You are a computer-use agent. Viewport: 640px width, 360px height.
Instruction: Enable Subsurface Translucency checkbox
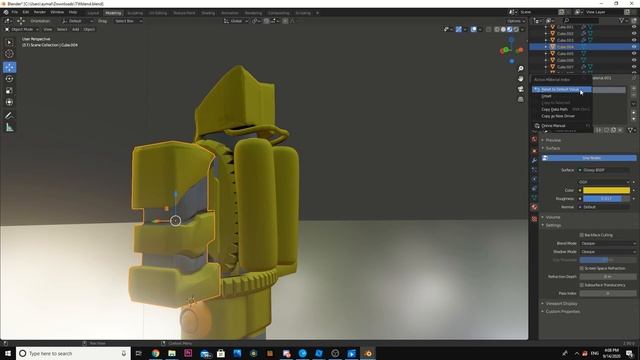582,285
